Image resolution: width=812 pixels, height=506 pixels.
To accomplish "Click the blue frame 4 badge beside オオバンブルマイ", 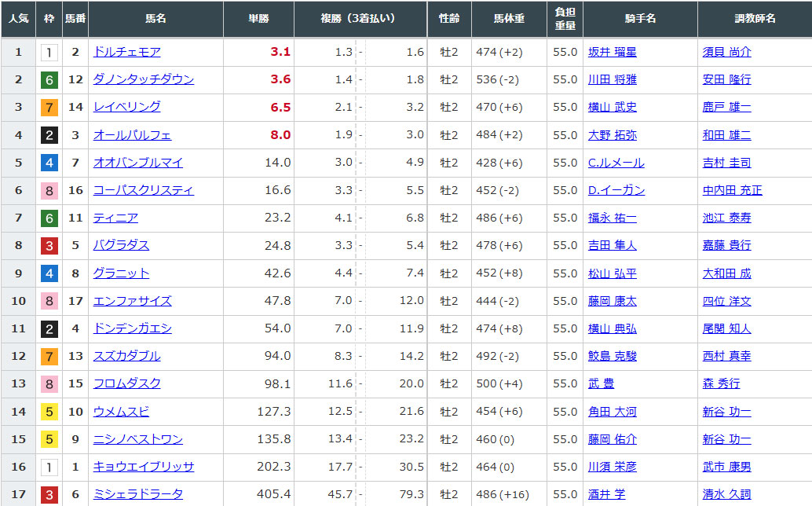I will click(x=49, y=163).
